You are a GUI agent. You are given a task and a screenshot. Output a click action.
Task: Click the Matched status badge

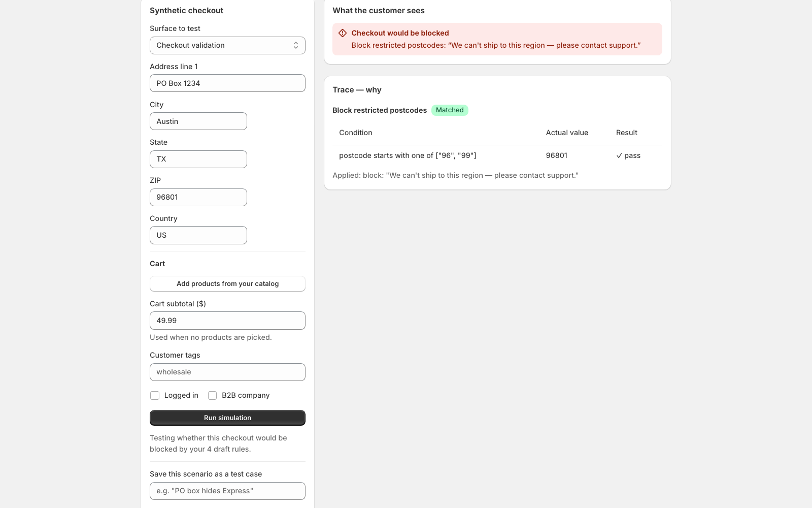(450, 110)
